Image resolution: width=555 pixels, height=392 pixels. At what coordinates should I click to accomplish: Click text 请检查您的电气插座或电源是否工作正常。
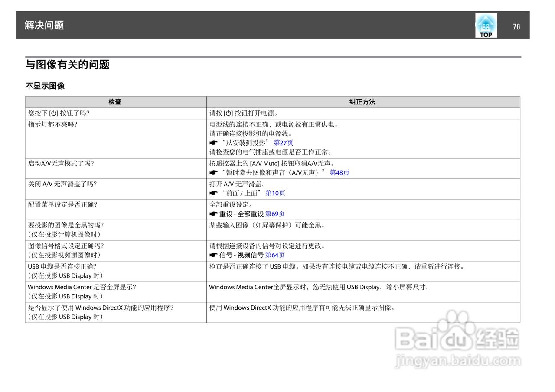pyautogui.click(x=271, y=152)
